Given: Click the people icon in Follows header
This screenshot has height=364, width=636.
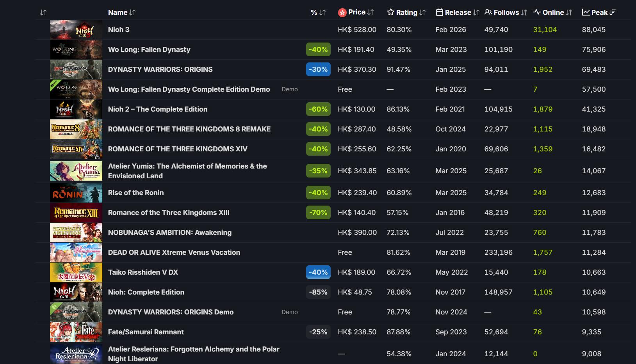Looking at the screenshot, I should click(488, 12).
